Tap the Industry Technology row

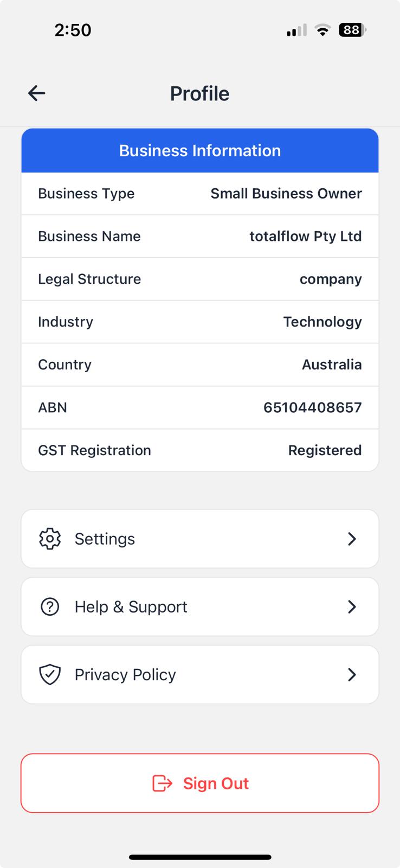(x=200, y=322)
